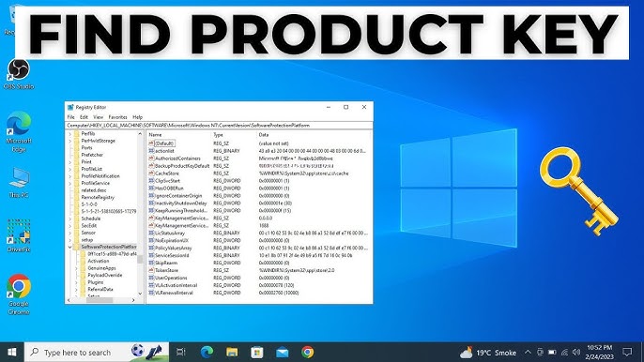Screen dimensions: 644x362
Task: Click the DWORD icon of VLRenewalInterval
Action: click(x=151, y=293)
